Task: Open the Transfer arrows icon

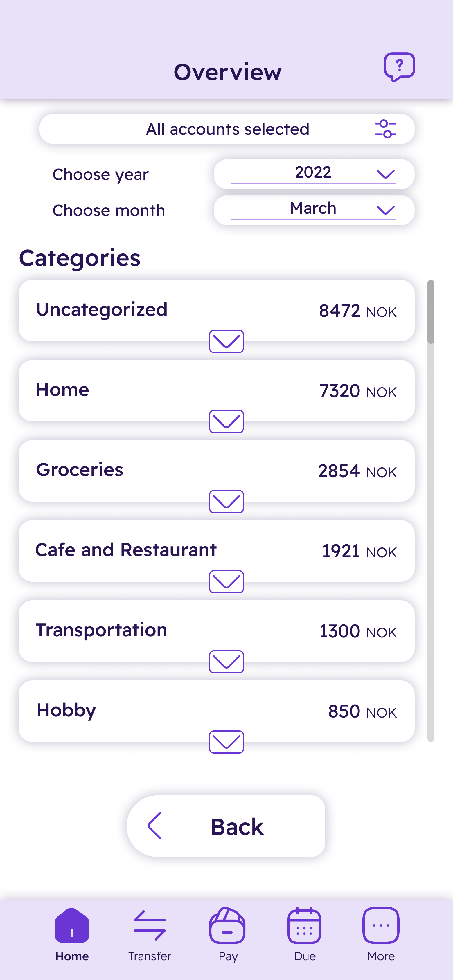Action: point(150,925)
